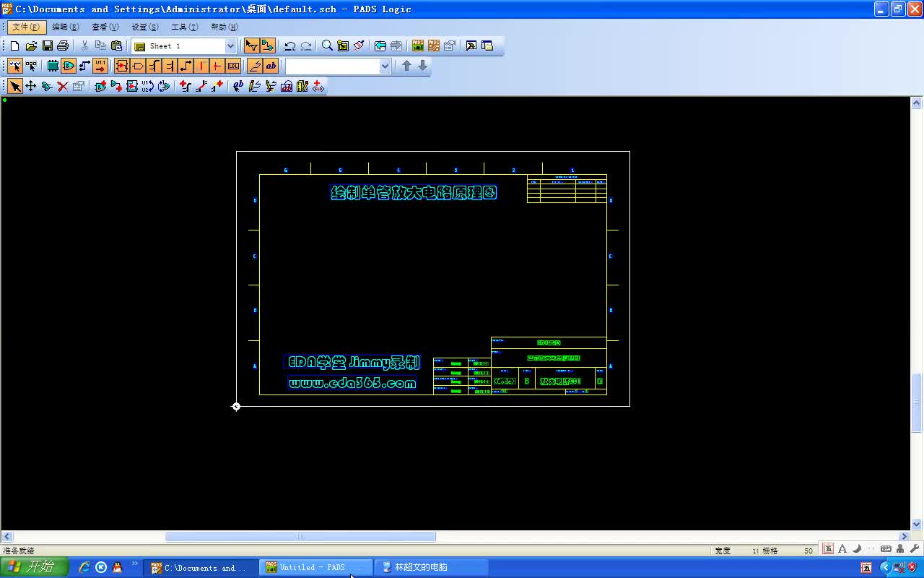Go to the previous view
The height and width of the screenshot is (578, 924).
coord(380,46)
